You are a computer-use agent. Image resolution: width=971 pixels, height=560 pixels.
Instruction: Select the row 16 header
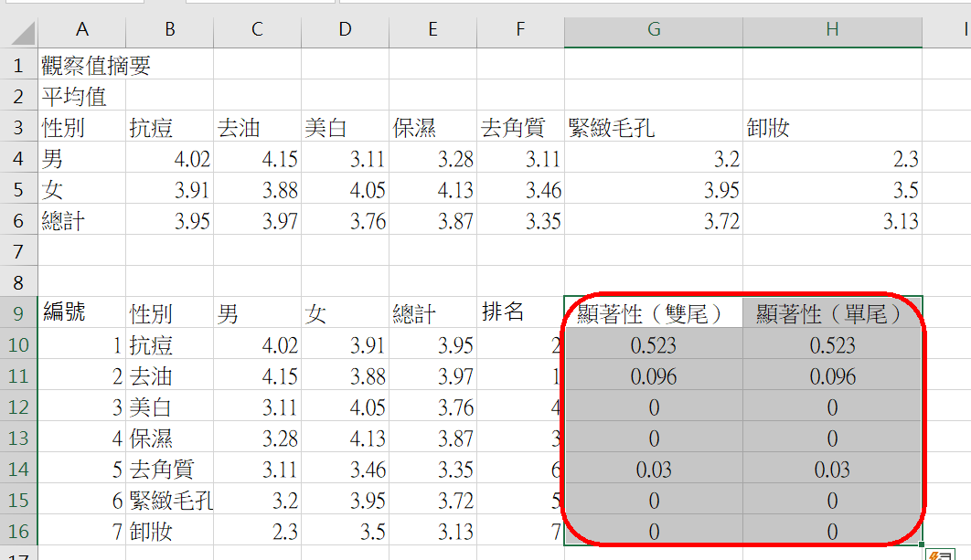pos(18,531)
